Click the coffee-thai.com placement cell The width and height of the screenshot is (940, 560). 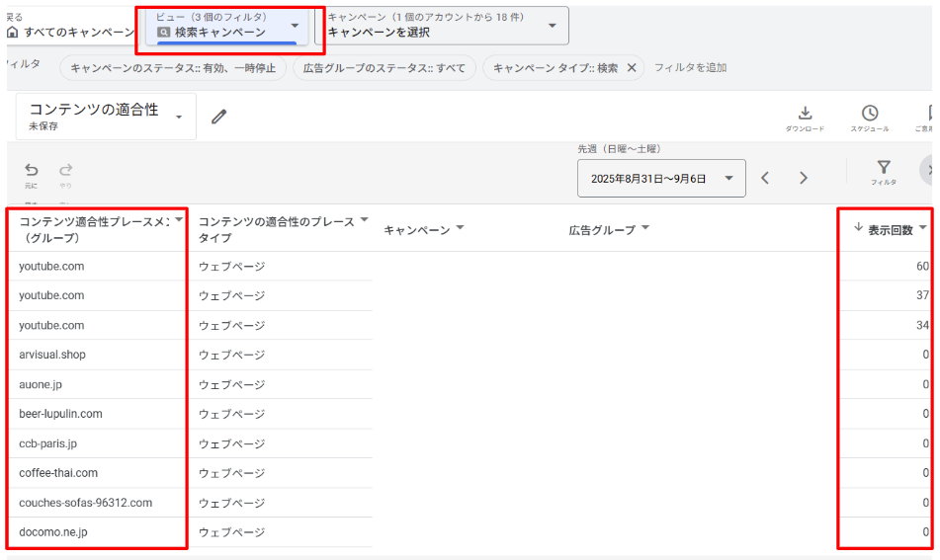click(x=58, y=473)
